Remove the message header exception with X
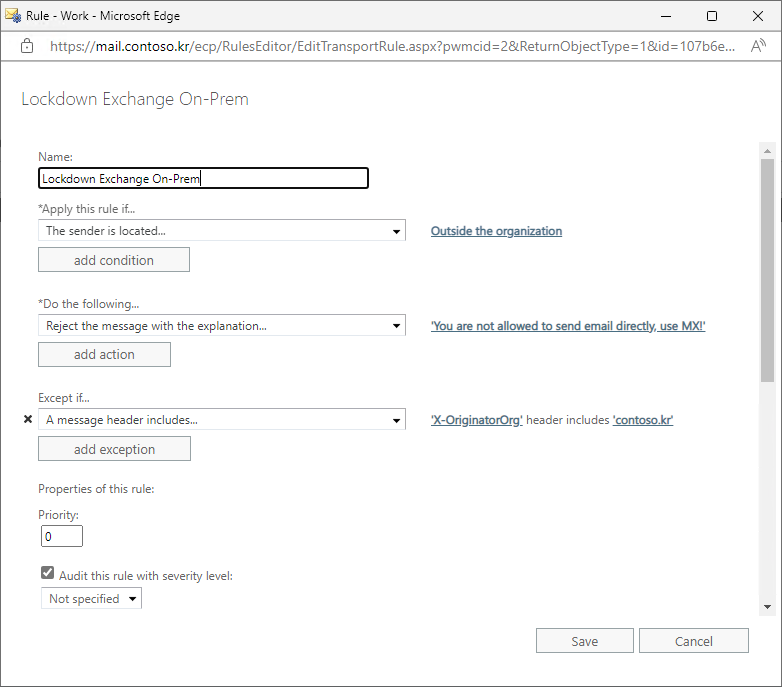This screenshot has height=687, width=782. coord(28,419)
